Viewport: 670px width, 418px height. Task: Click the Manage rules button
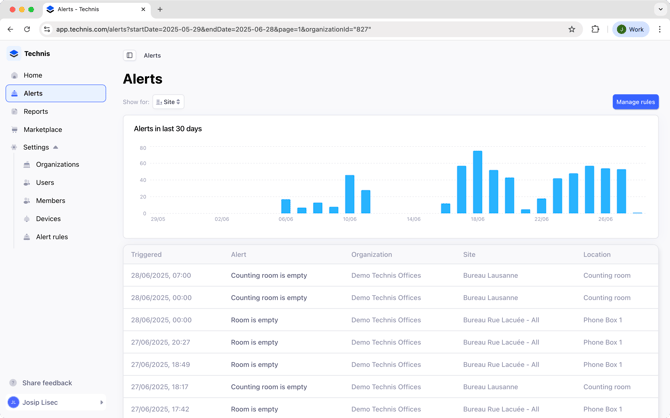click(635, 102)
